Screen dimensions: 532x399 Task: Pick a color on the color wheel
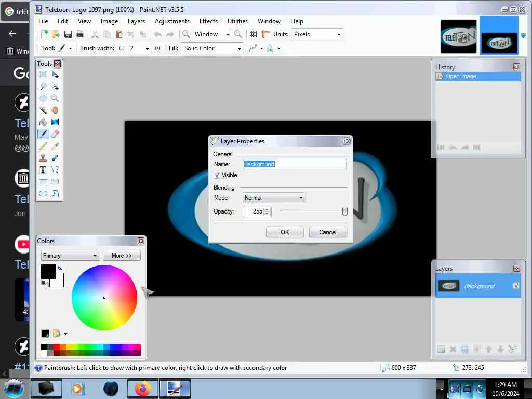[x=104, y=298]
